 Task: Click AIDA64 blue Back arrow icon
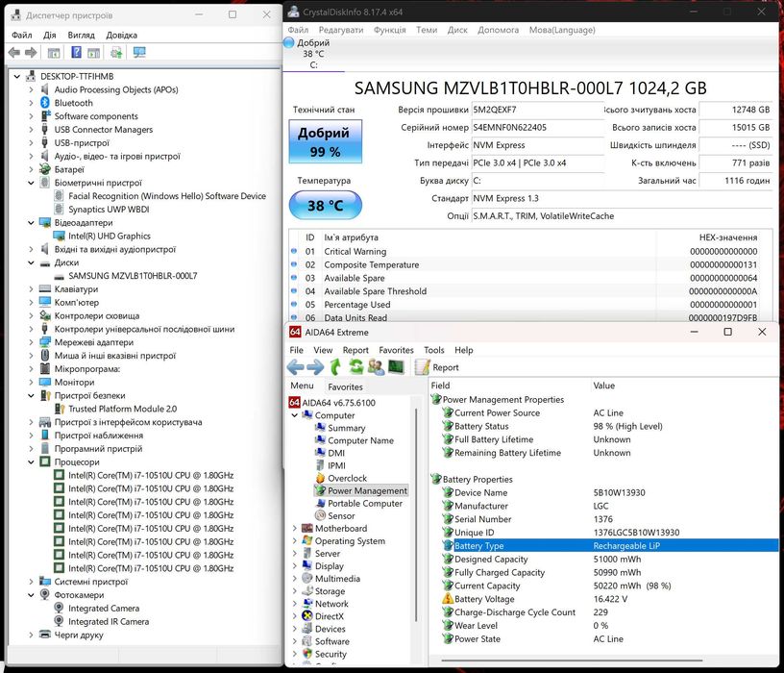tap(296, 367)
